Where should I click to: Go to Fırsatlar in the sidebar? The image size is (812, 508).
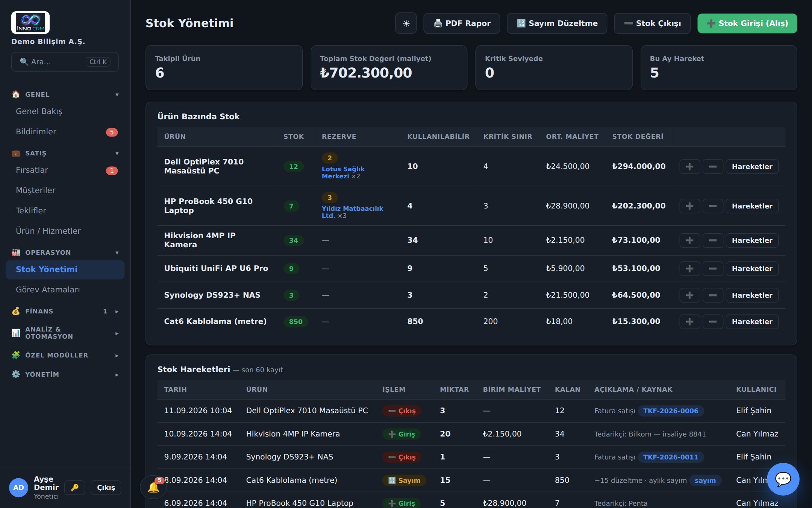(65, 170)
